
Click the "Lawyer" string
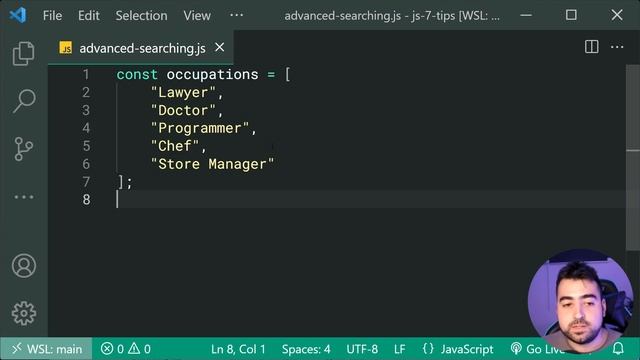(183, 92)
